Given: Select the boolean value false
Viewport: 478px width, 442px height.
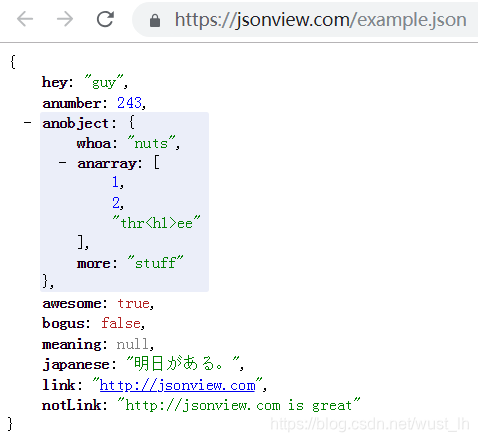Looking at the screenshot, I should pos(121,323).
